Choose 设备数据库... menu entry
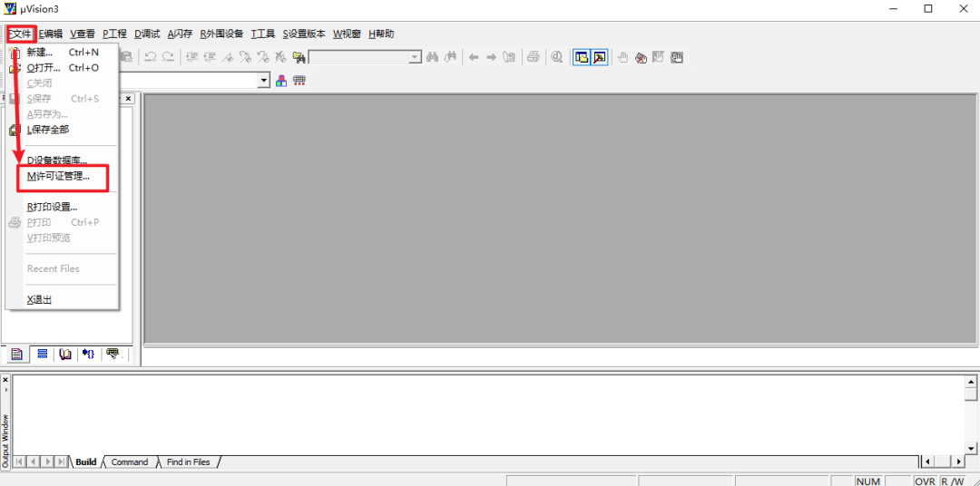 tap(63, 160)
